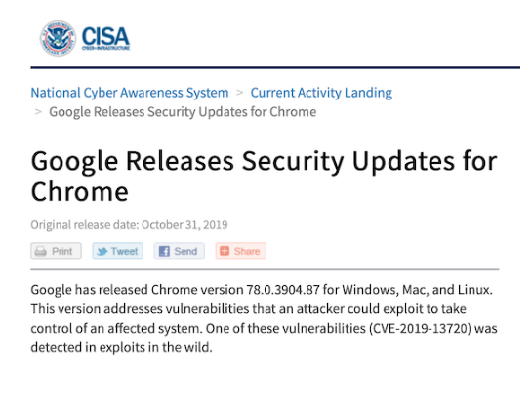This screenshot has height=397, width=532.
Task: Open the Share button label
Action: [x=247, y=252]
